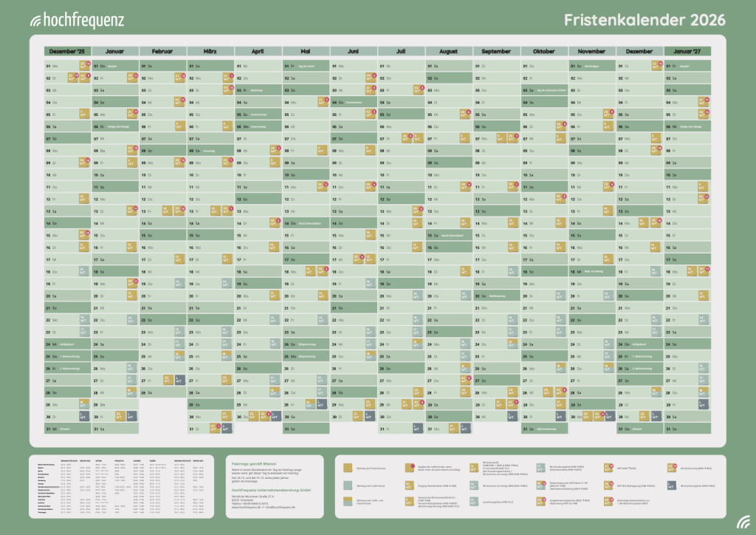Open the www.hochfrequenz.de website link

(246, 507)
